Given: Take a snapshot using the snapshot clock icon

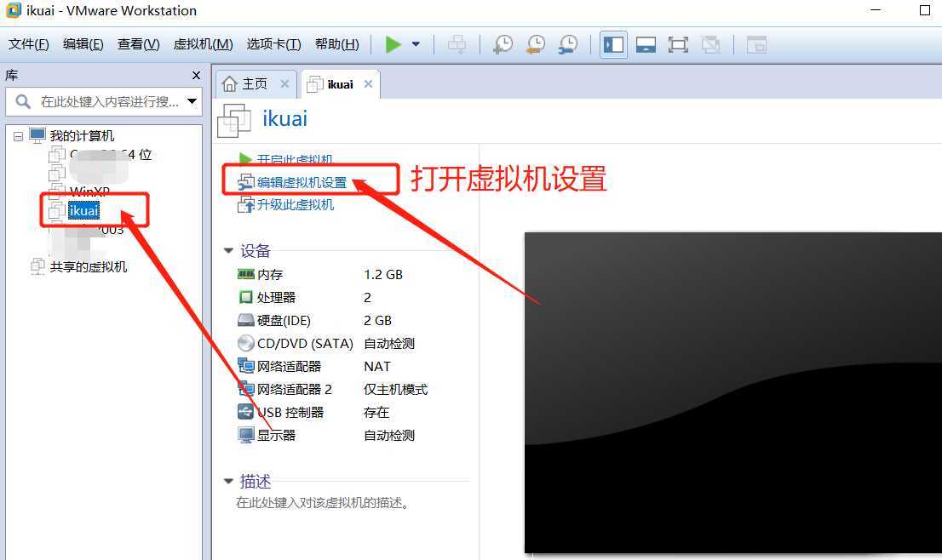Looking at the screenshot, I should [503, 44].
